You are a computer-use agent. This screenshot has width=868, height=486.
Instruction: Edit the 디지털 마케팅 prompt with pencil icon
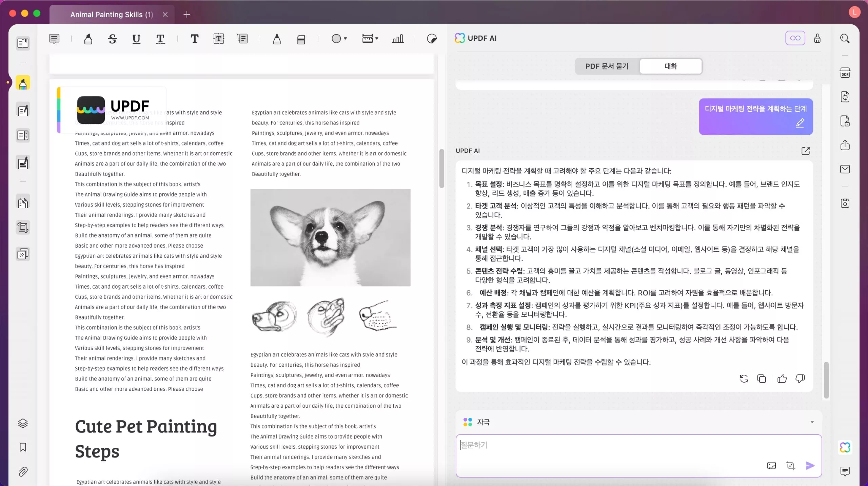click(800, 123)
